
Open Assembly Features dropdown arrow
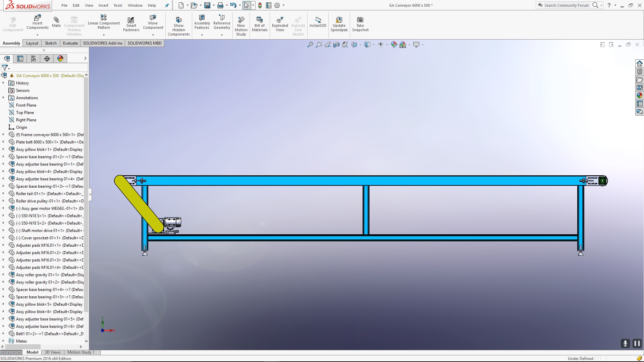point(202,35)
